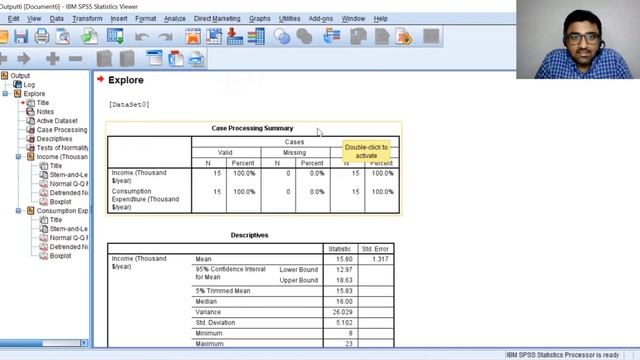Open Print Preview from the toolbar

click(x=63, y=36)
